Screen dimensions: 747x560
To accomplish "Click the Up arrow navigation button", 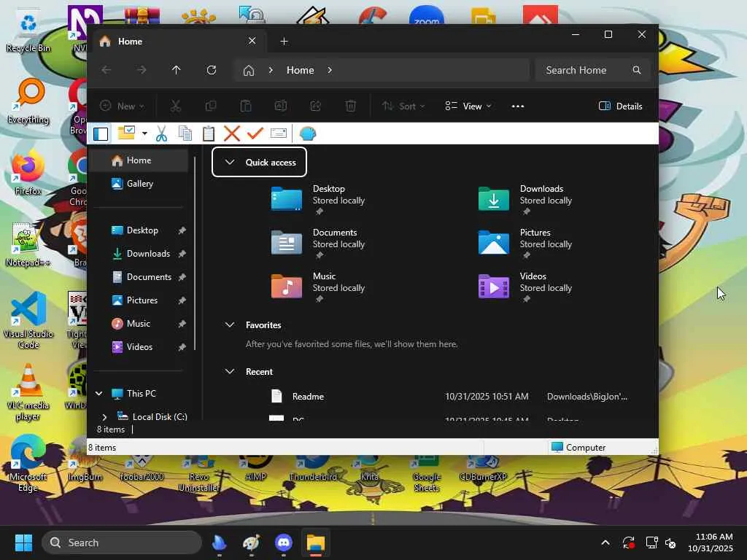I will pos(177,70).
